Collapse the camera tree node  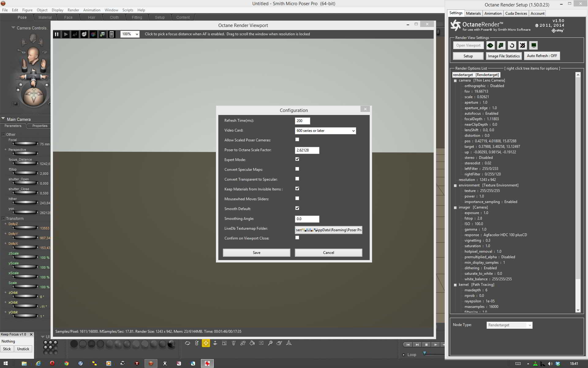(455, 81)
